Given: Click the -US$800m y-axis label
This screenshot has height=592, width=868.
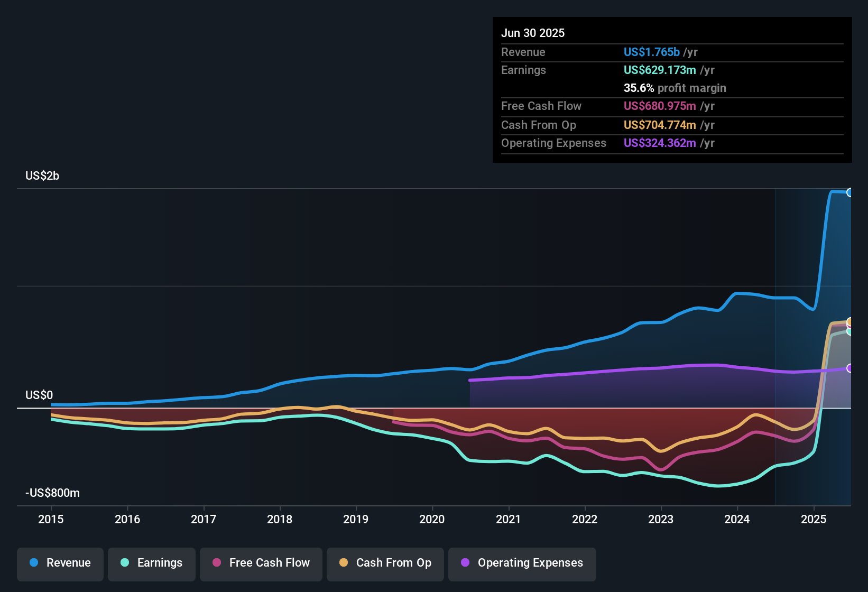Looking at the screenshot, I should pos(52,493).
